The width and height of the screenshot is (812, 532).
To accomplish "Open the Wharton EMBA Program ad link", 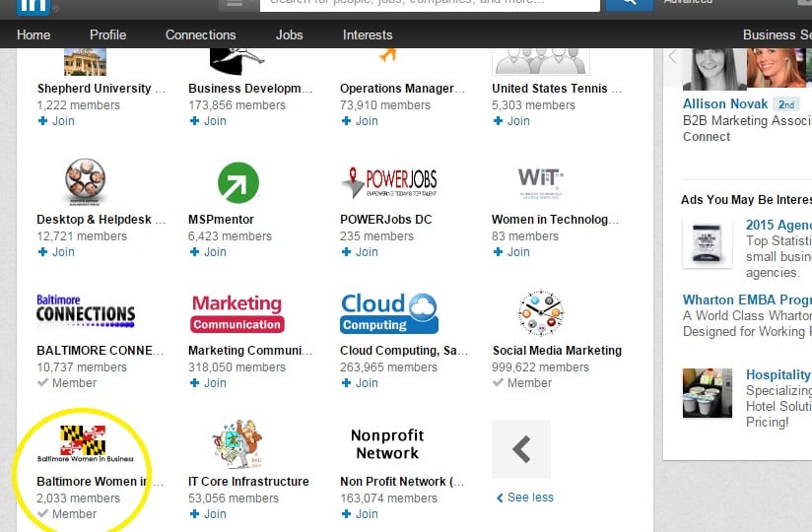I will 747,299.
